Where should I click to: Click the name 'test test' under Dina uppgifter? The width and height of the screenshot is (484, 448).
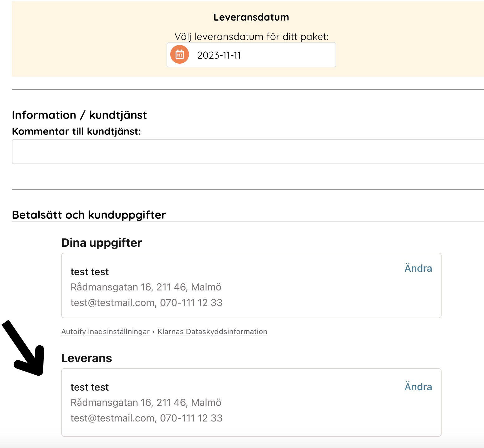coord(90,272)
